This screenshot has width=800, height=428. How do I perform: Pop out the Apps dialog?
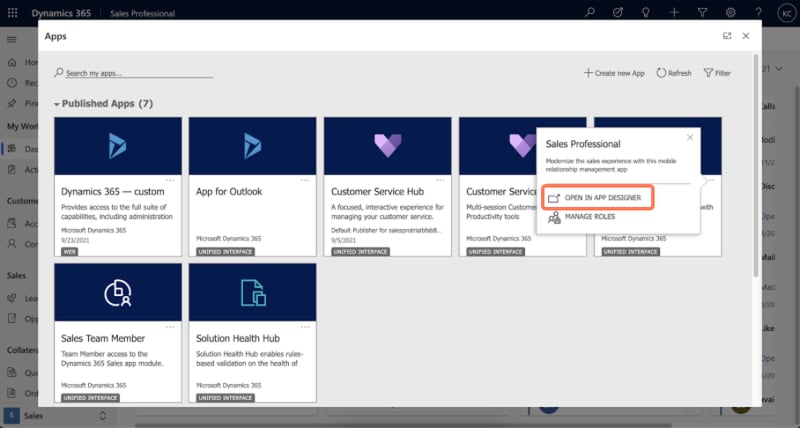[x=727, y=36]
